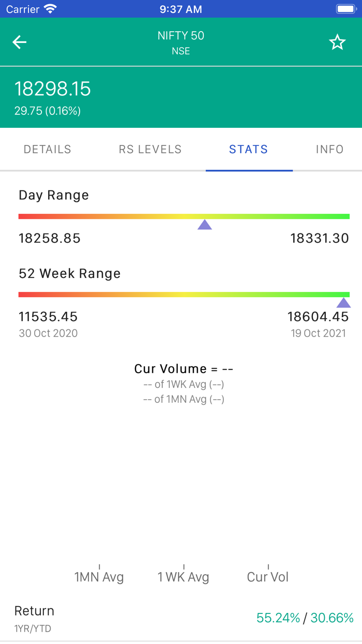Image resolution: width=362 pixels, height=644 pixels.
Task: Tap the 52 week high 18604.45
Action: (318, 316)
